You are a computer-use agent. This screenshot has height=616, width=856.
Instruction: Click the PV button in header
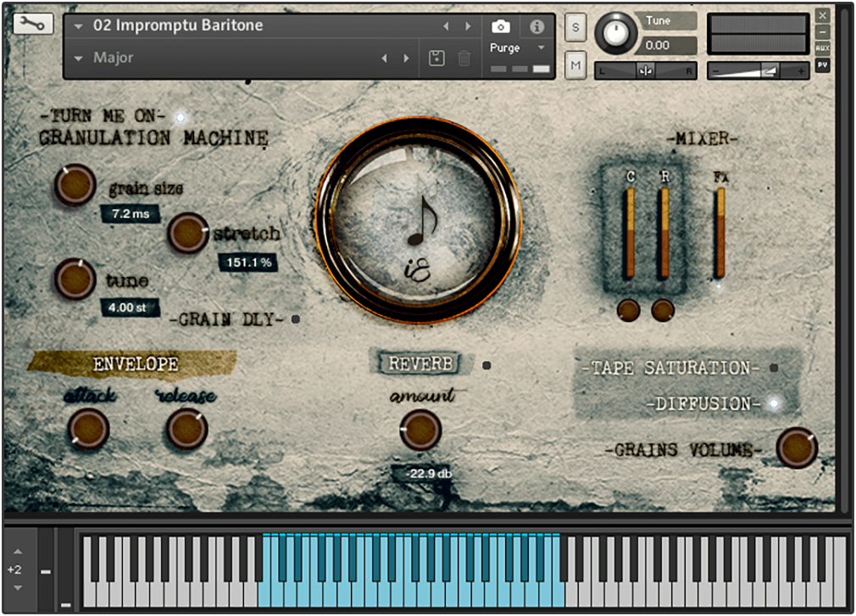click(x=822, y=64)
